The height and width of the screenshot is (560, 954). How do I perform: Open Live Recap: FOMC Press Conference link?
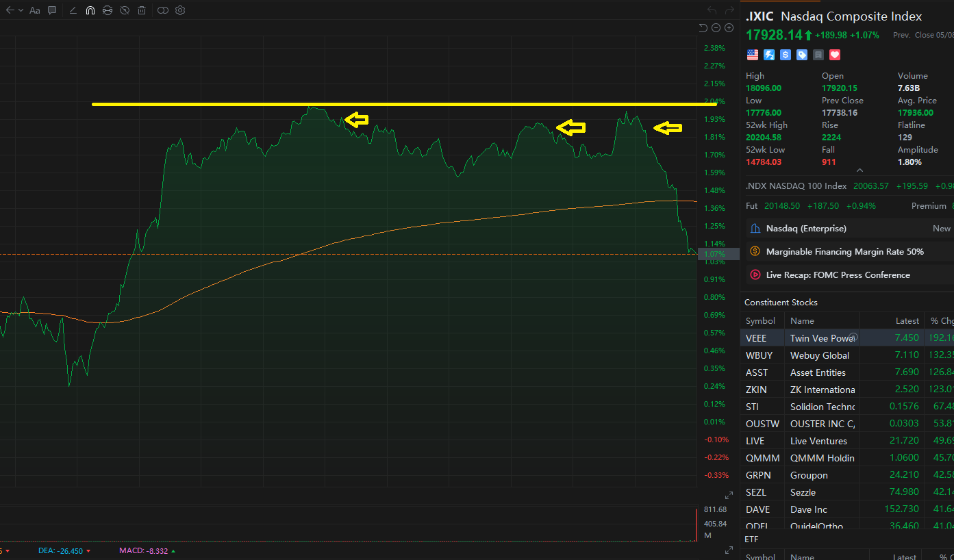[838, 275]
